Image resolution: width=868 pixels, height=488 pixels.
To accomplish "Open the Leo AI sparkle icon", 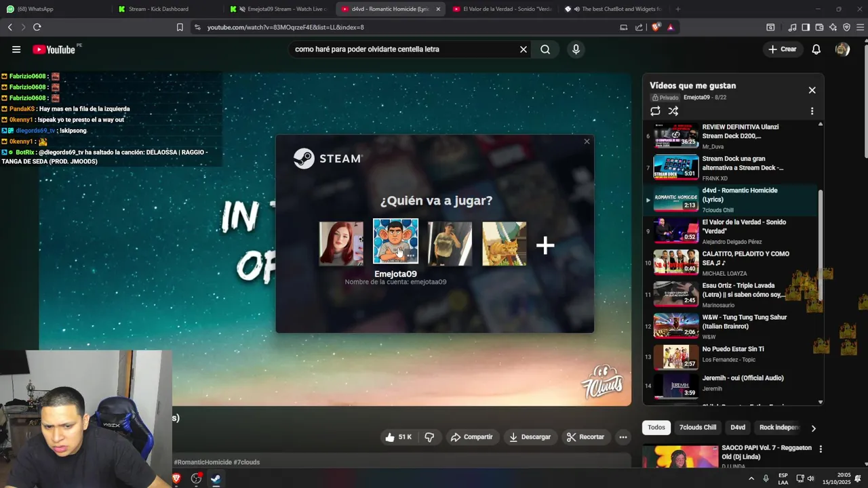I will point(833,27).
